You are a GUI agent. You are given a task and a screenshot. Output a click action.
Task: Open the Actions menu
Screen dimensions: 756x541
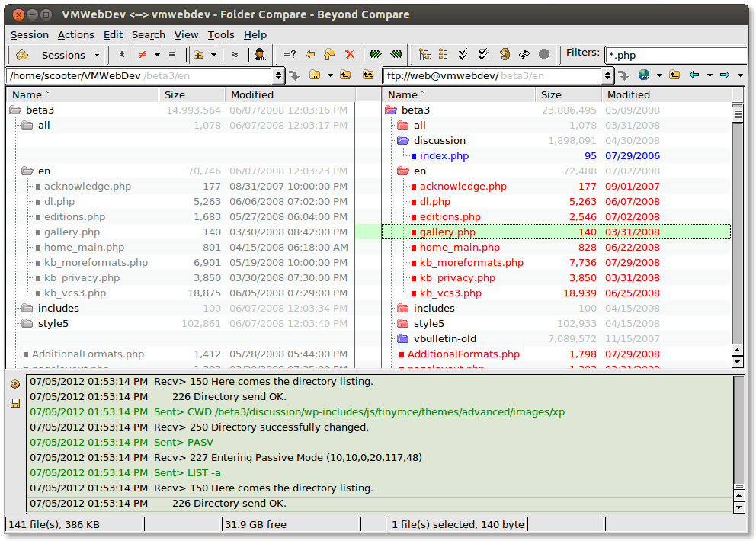(75, 35)
